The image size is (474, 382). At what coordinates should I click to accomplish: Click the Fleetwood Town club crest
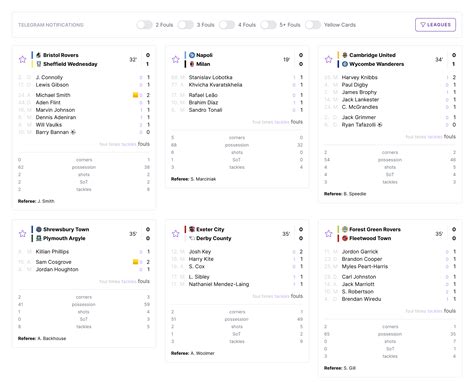345,238
